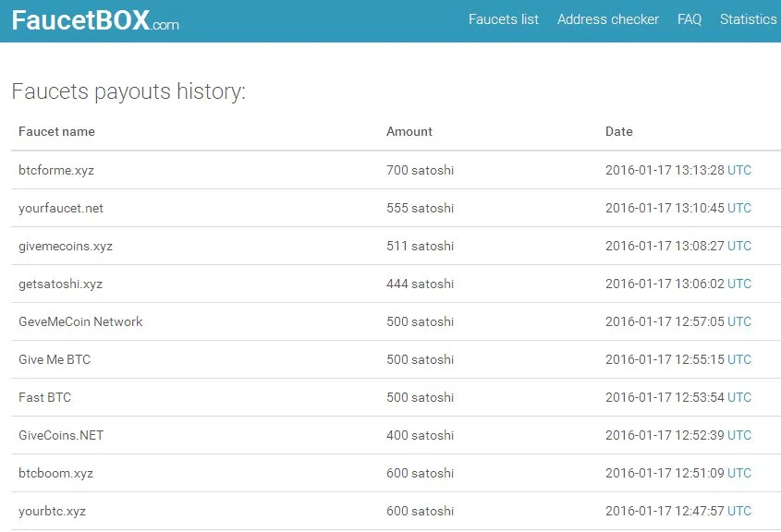Select the btcforme.xyz faucet name
Viewport: 781px width, 532px height.
(56, 170)
